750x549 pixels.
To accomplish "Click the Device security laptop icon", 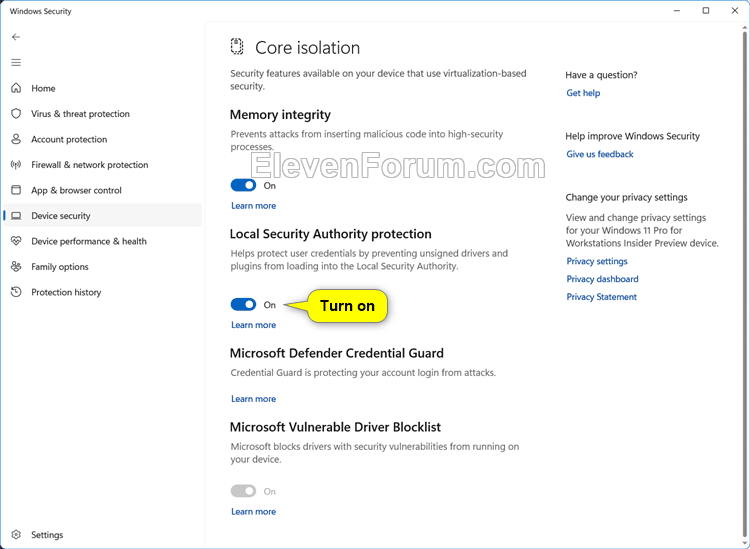I will (16, 216).
